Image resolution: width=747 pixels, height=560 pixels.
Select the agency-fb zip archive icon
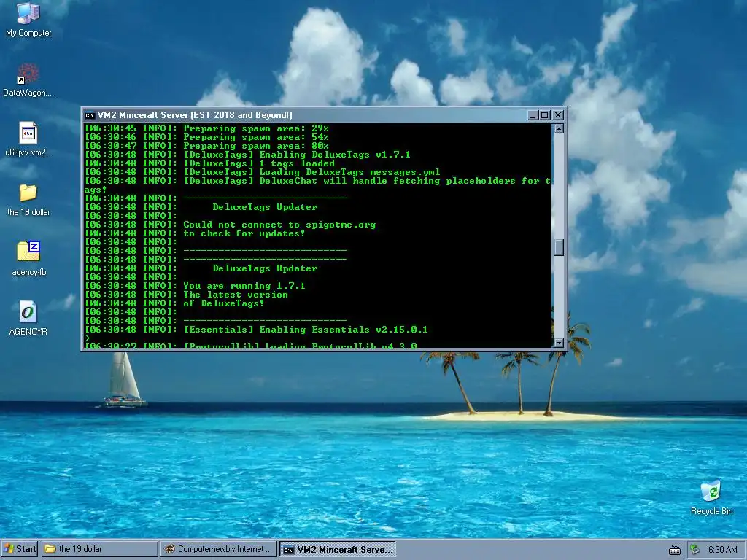pyautogui.click(x=28, y=259)
